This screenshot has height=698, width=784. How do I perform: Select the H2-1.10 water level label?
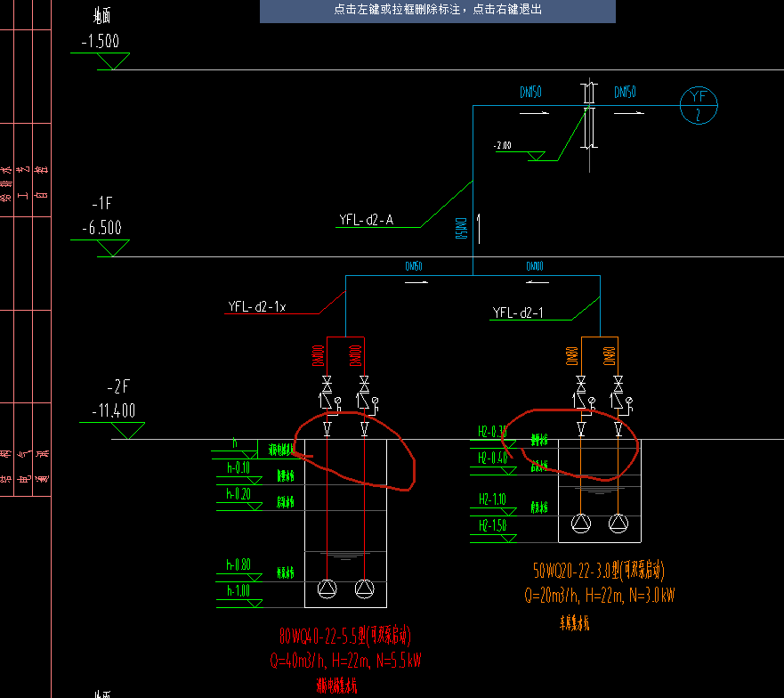(x=492, y=499)
